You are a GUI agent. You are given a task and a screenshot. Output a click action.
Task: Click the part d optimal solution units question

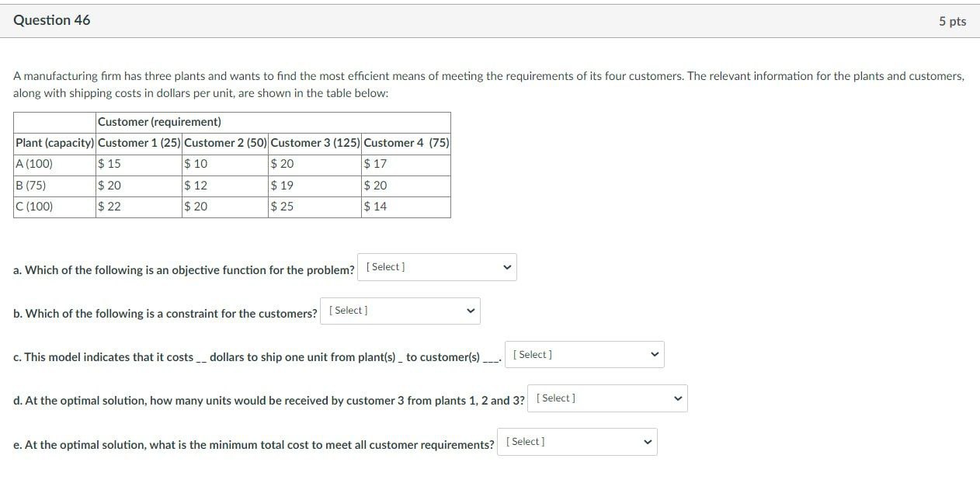point(269,401)
